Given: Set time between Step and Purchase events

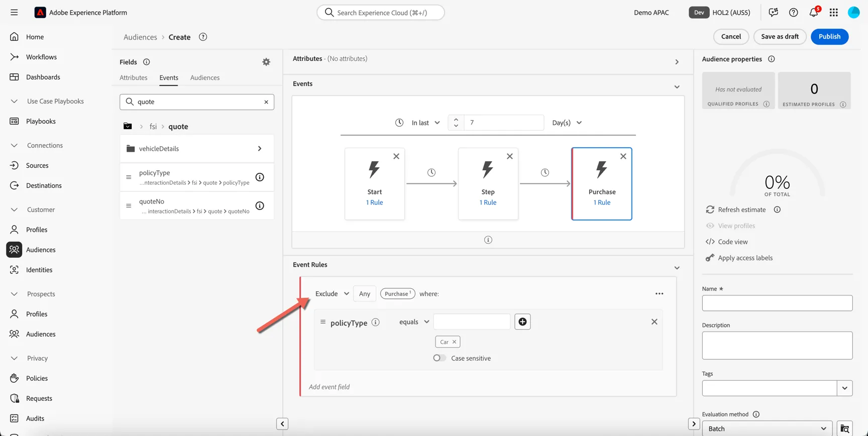Looking at the screenshot, I should (545, 172).
